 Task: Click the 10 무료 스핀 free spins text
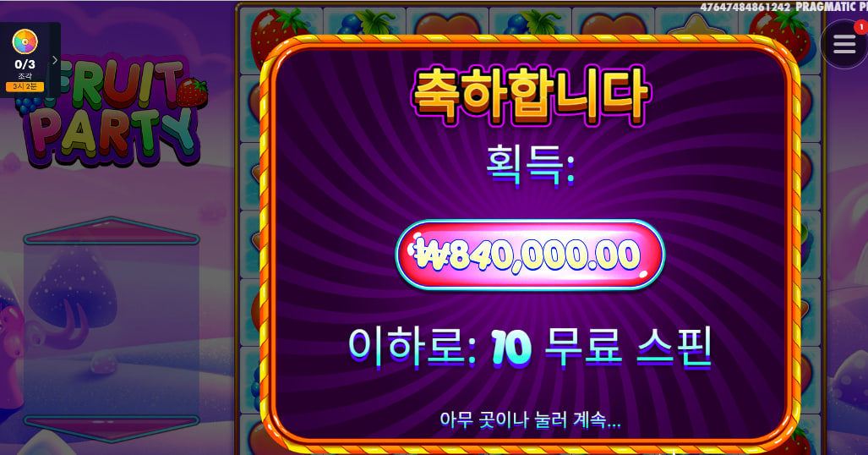(601, 348)
